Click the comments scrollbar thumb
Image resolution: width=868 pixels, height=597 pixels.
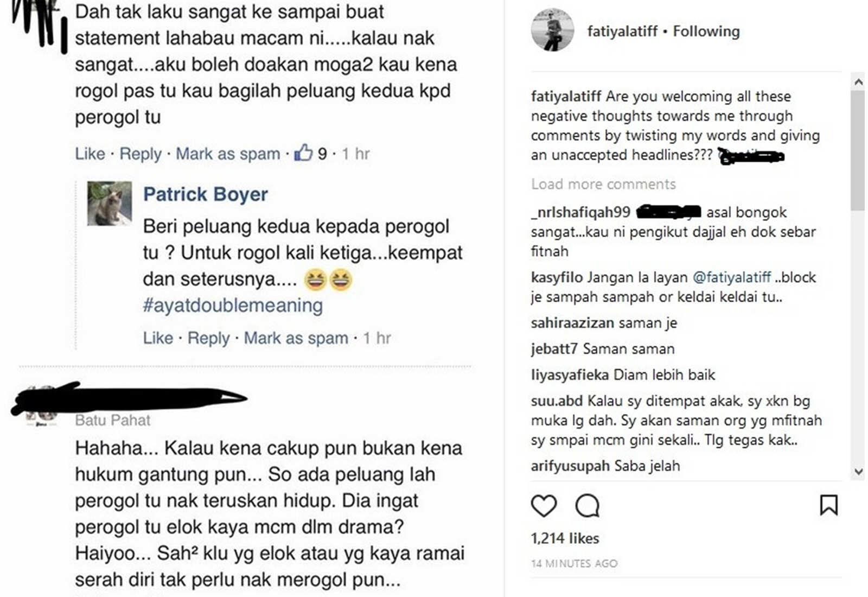(x=858, y=150)
